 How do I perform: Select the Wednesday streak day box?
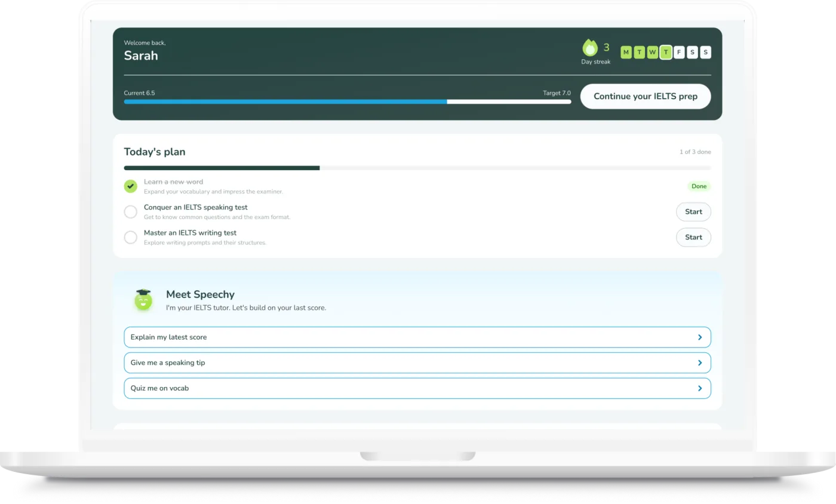click(x=653, y=53)
